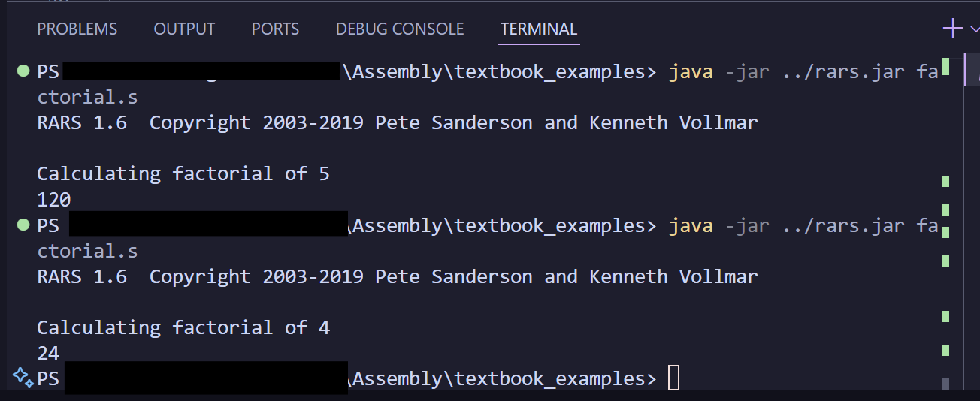Open the OUTPUT tab
Viewport: 980px width, 401px height.
click(x=184, y=29)
